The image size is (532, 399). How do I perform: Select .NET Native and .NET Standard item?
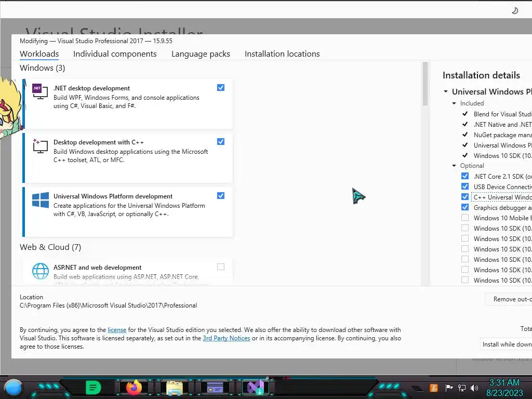[502, 125]
